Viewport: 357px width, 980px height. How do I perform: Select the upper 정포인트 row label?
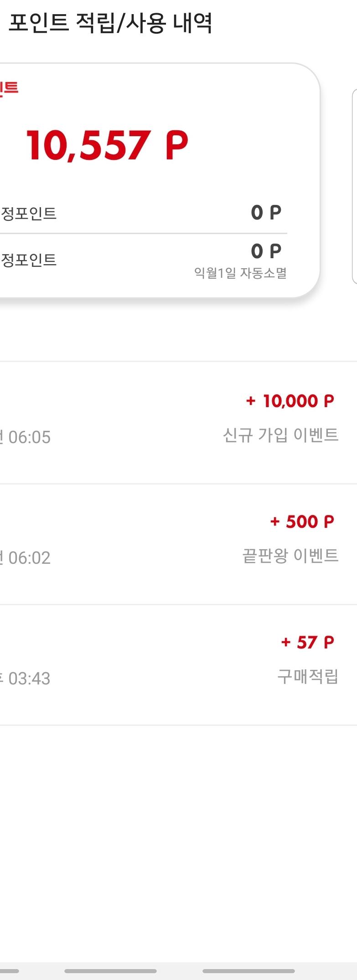pos(28,213)
